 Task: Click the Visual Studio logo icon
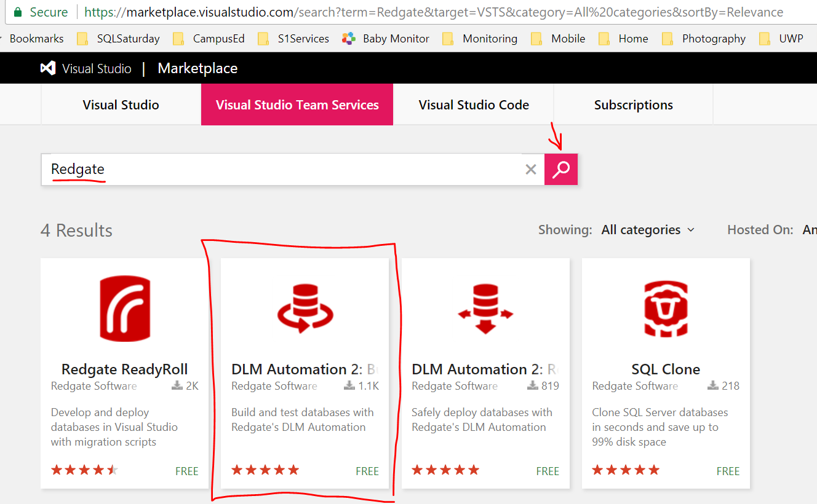coord(48,68)
